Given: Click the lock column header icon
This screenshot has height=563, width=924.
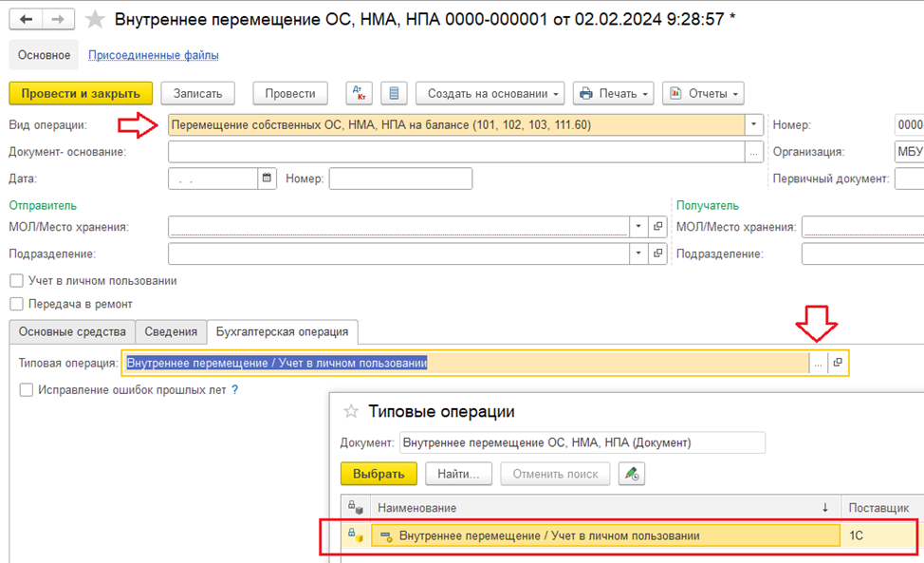Looking at the screenshot, I should [x=355, y=507].
